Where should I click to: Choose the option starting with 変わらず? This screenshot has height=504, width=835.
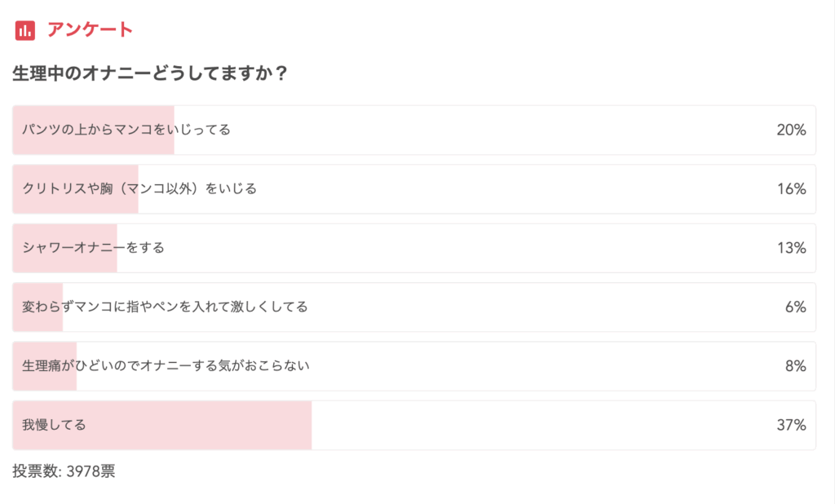point(165,307)
